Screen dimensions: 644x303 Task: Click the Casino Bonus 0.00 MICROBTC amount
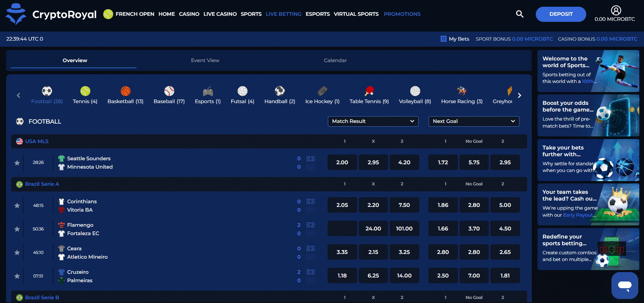click(x=617, y=39)
